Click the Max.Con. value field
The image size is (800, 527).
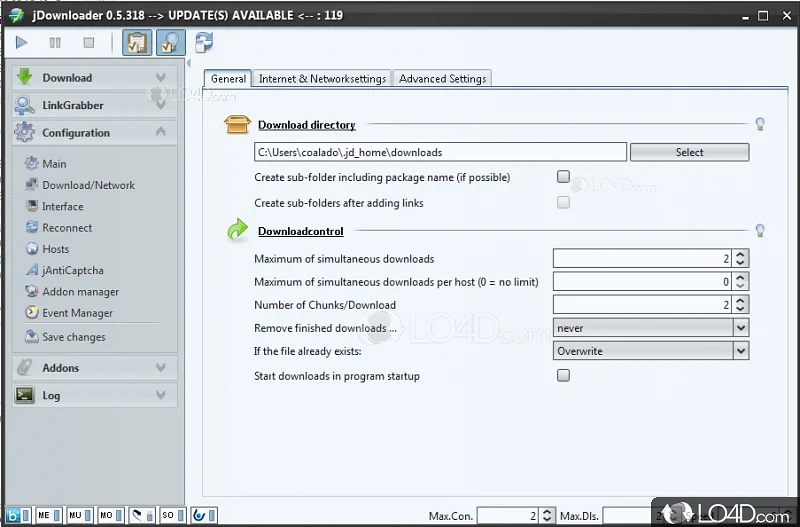click(x=508, y=516)
